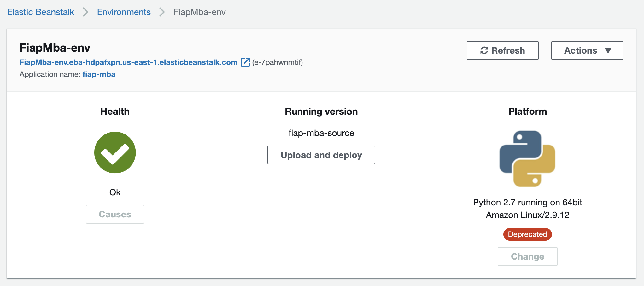Click the Actions dropdown arrow
Image resolution: width=644 pixels, height=286 pixels.
click(608, 50)
